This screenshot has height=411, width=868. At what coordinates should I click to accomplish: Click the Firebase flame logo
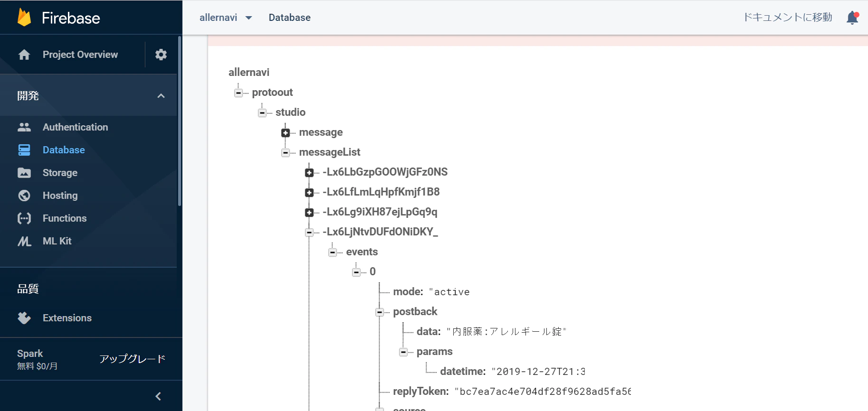[x=24, y=18]
